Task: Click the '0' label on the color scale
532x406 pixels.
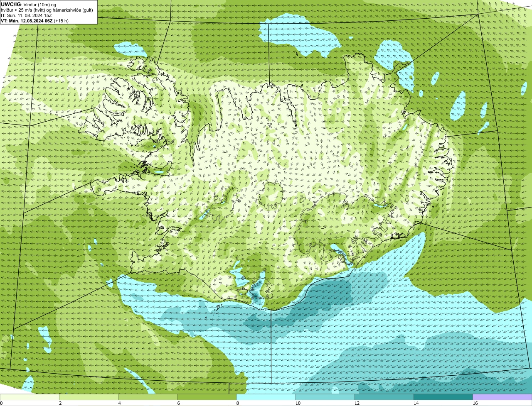Action: 1,403
